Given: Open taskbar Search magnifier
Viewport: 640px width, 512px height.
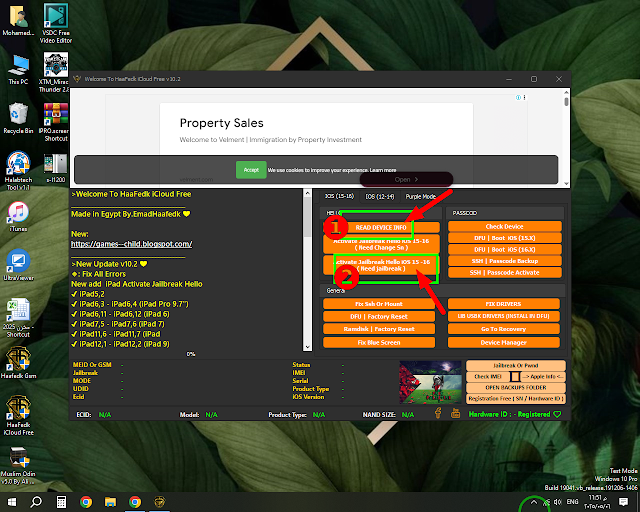Looking at the screenshot, I should click(36, 502).
